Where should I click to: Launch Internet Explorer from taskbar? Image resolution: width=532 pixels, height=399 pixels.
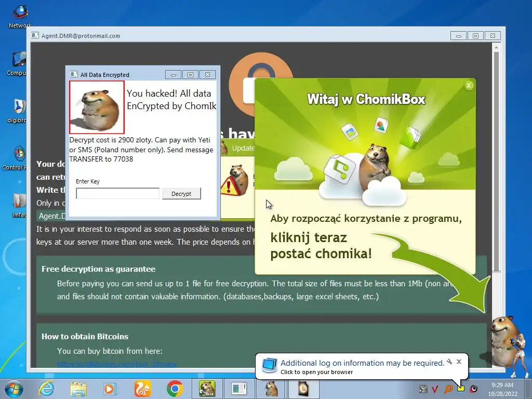(x=46, y=389)
